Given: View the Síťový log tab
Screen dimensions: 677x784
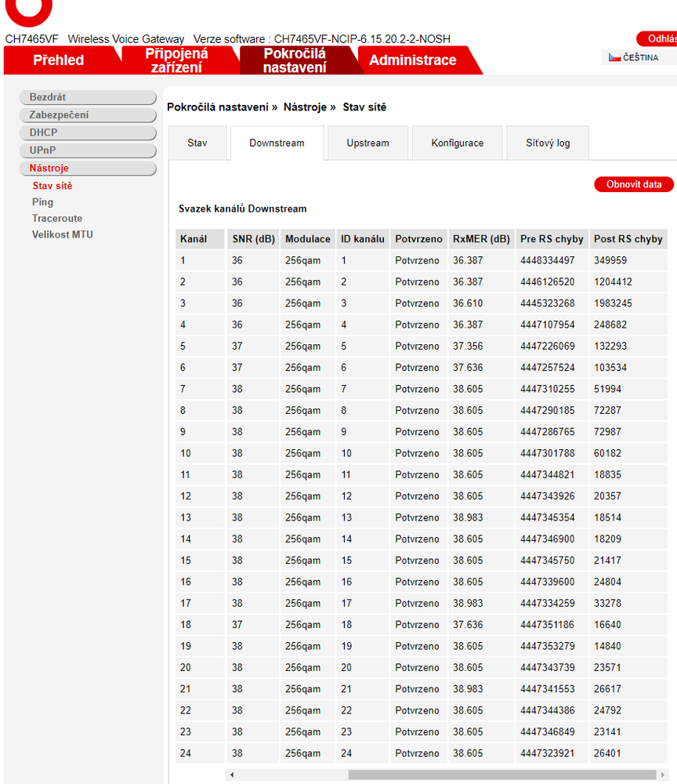Looking at the screenshot, I should (548, 143).
